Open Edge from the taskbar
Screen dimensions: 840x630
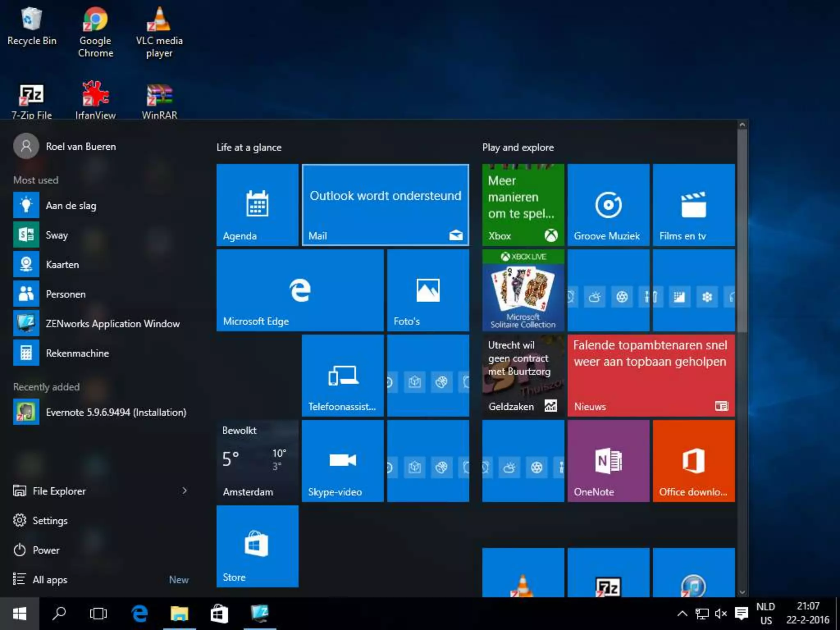(x=139, y=613)
